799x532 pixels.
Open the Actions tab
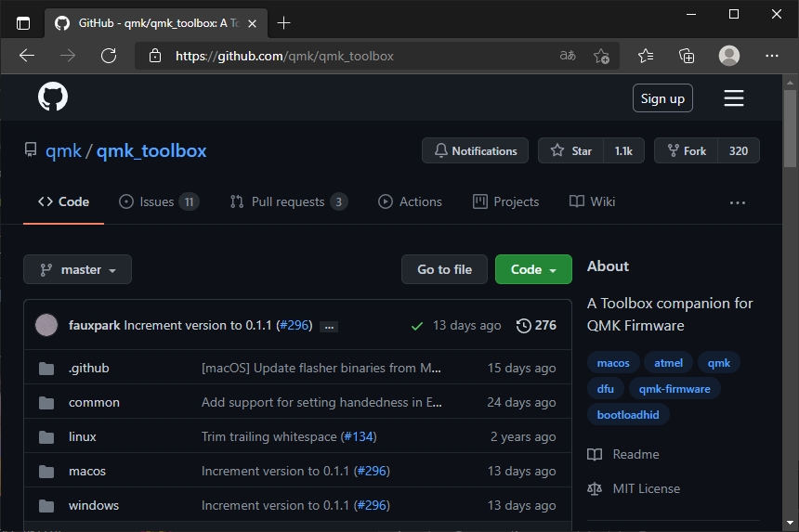click(411, 201)
